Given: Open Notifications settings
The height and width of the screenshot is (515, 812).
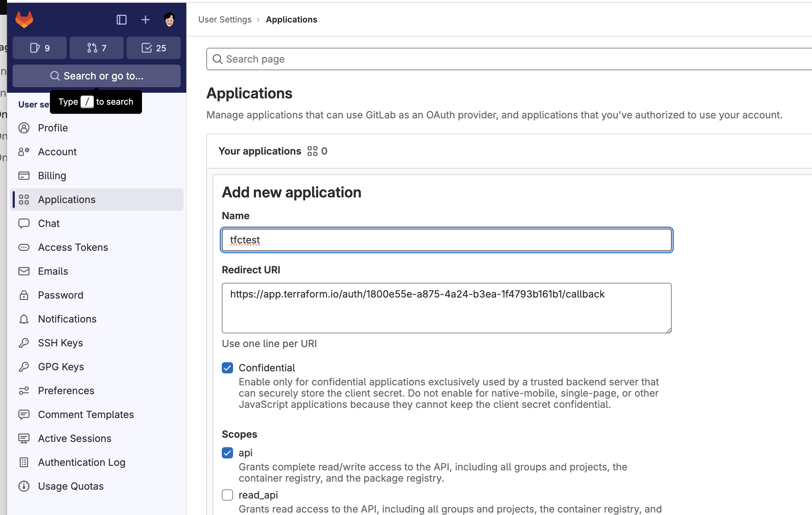Looking at the screenshot, I should [x=97, y=319].
